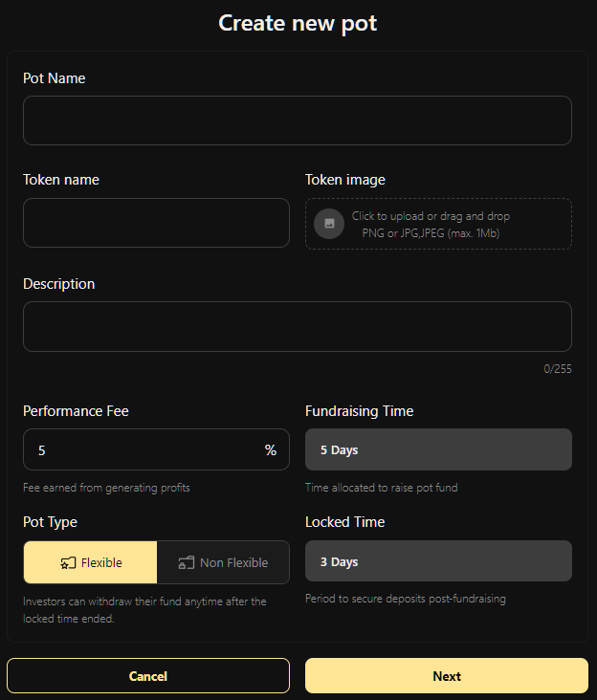Click the star-folder icon on the Flexible option
Screen dimensions: 597x700
68,563
